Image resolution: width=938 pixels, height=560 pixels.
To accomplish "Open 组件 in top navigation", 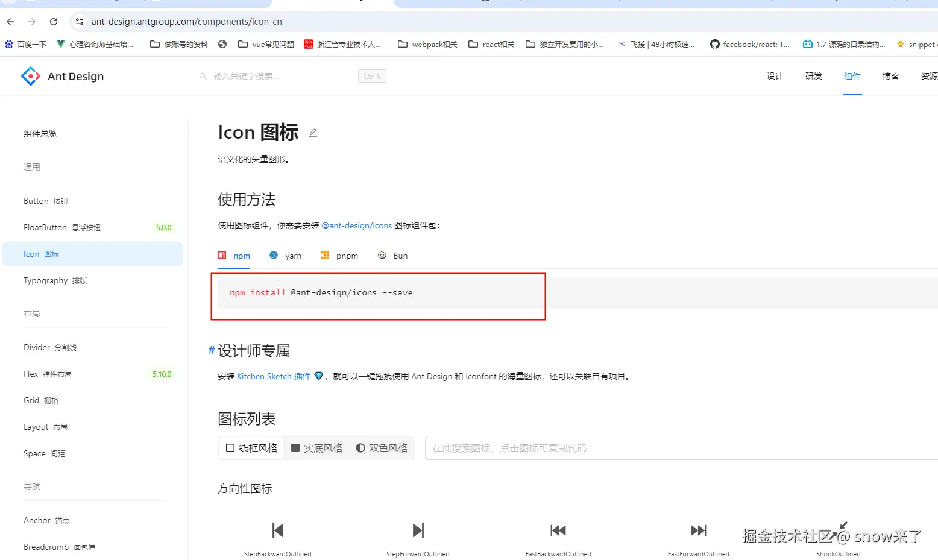I will 852,76.
